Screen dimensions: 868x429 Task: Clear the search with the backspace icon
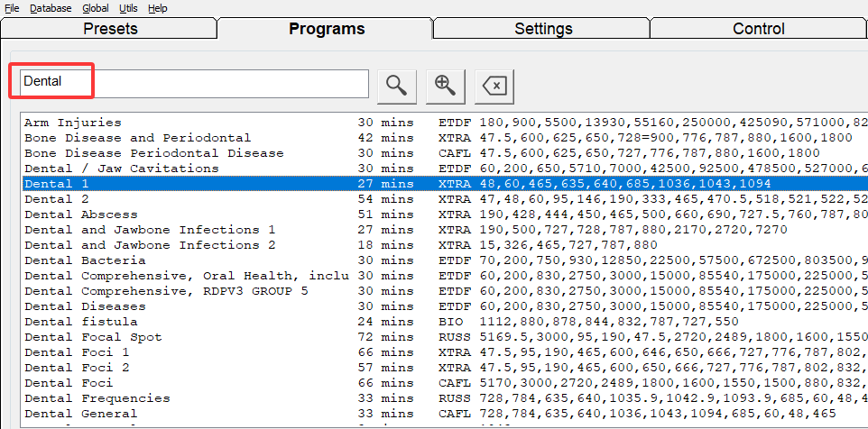[494, 87]
